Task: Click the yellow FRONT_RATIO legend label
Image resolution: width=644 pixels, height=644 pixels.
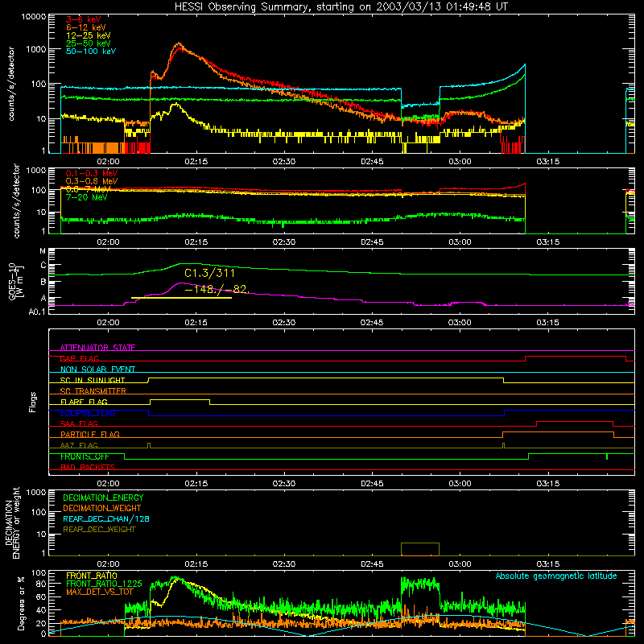Action: 92,576
